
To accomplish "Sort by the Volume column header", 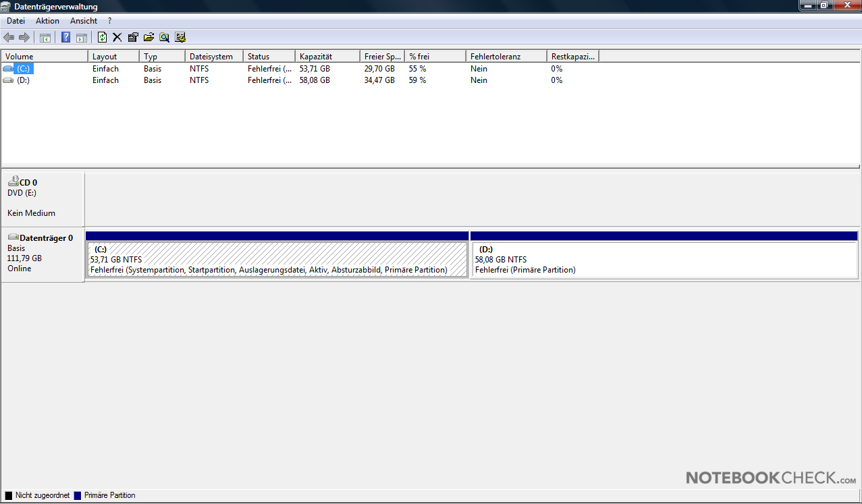I will point(45,57).
